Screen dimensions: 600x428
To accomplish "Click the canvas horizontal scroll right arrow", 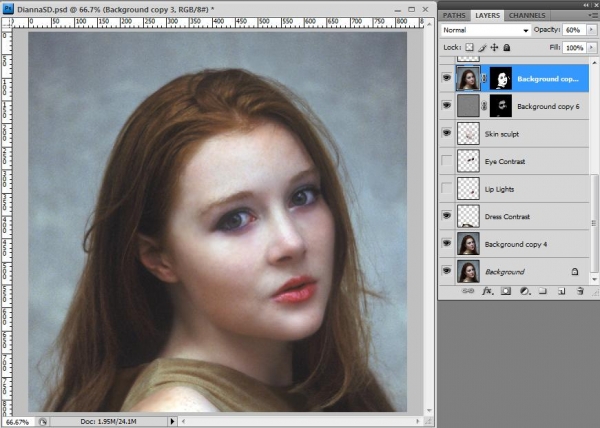I will pos(418,421).
